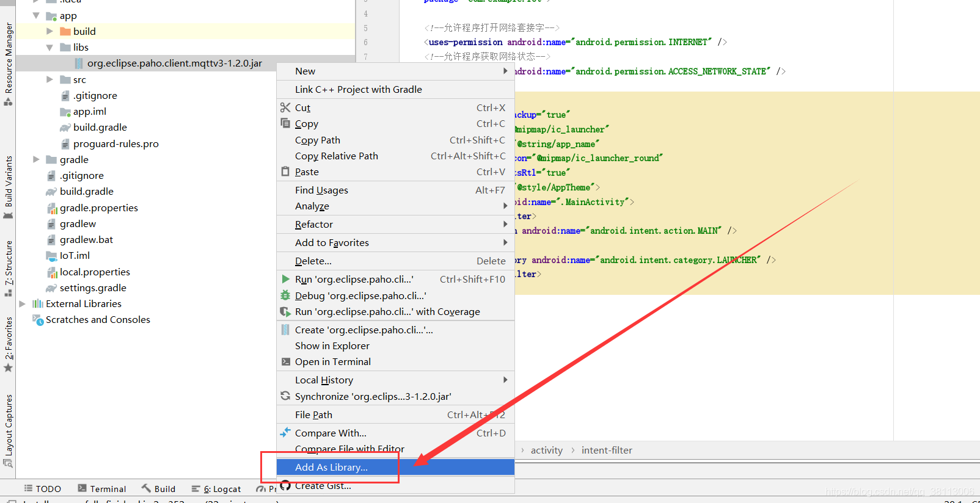Screen dimensions: 980x503
Task: Click the green Run arrow icon
Action: click(285, 279)
